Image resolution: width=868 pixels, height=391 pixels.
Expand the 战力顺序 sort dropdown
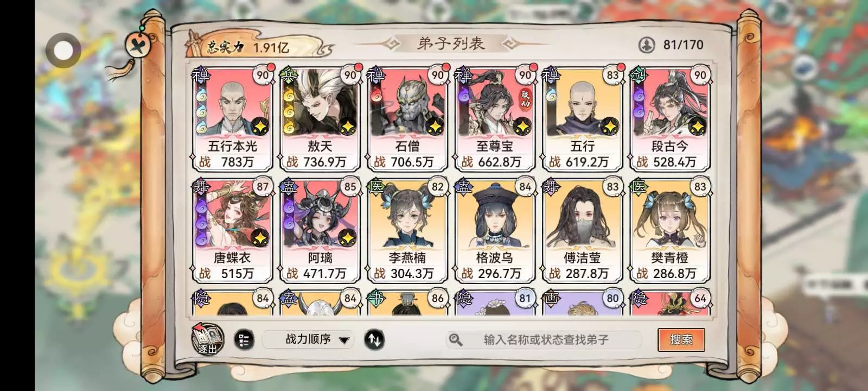(x=308, y=339)
